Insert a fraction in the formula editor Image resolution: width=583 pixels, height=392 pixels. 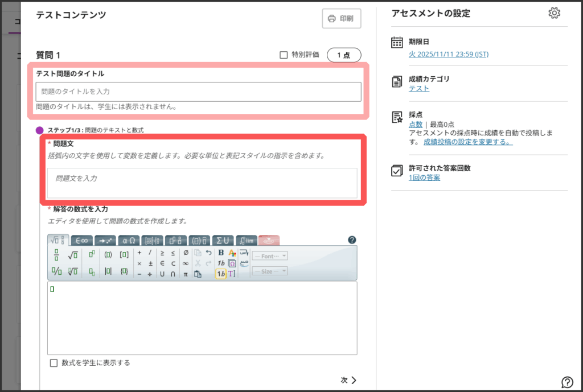pyautogui.click(x=56, y=254)
